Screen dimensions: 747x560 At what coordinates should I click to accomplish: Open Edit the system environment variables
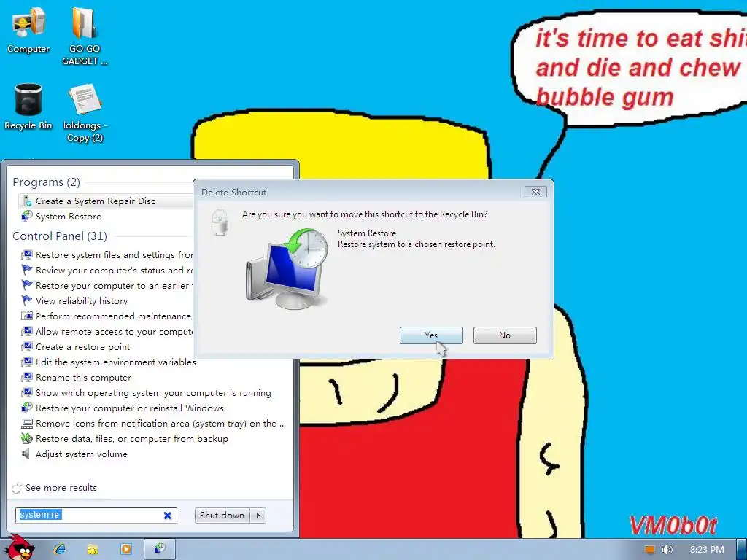[x=116, y=362]
